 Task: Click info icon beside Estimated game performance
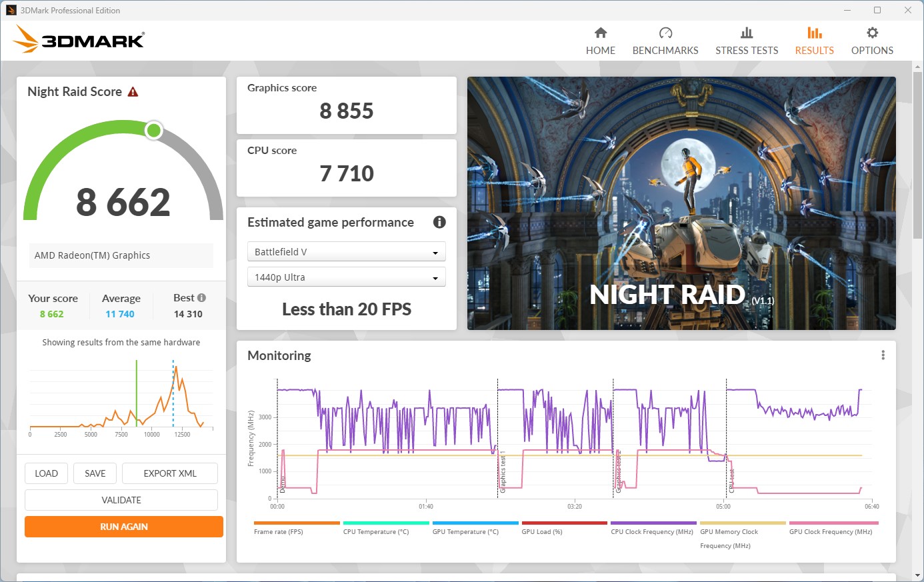click(439, 222)
